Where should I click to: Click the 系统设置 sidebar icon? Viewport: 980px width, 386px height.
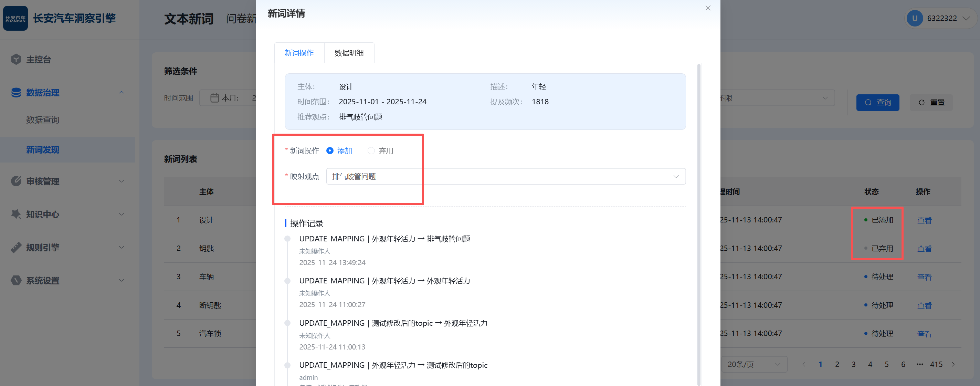tap(16, 281)
